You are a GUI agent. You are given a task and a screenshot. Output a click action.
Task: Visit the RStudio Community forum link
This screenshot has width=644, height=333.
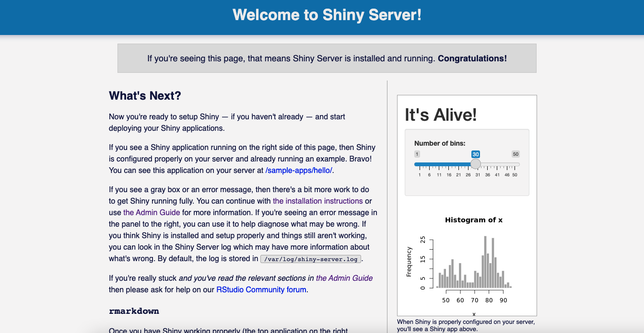click(x=261, y=289)
